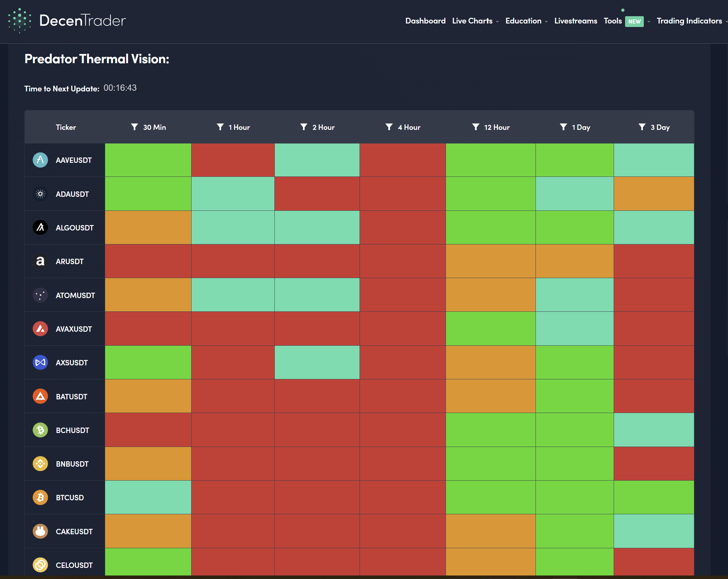Image resolution: width=728 pixels, height=579 pixels.
Task: Click the ALGOUSDT ticker label
Action: coord(75,228)
